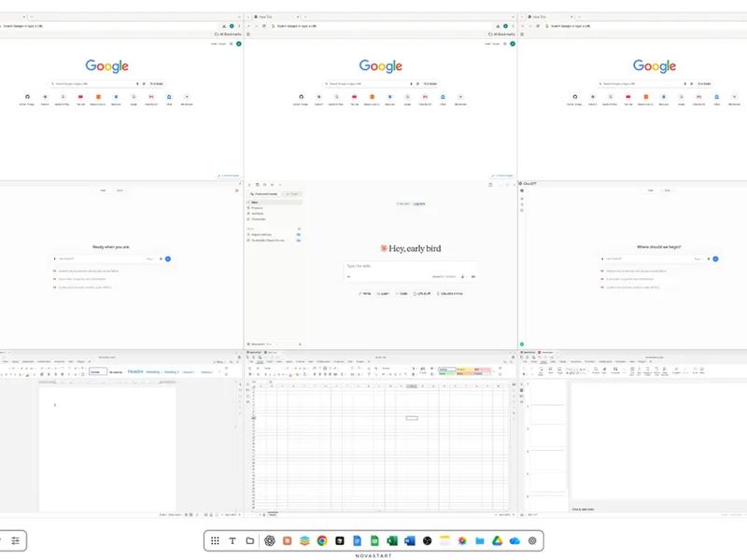The height and width of the screenshot is (560, 747).
Task: Open the app grid launcher in the dock
Action: pos(215,540)
